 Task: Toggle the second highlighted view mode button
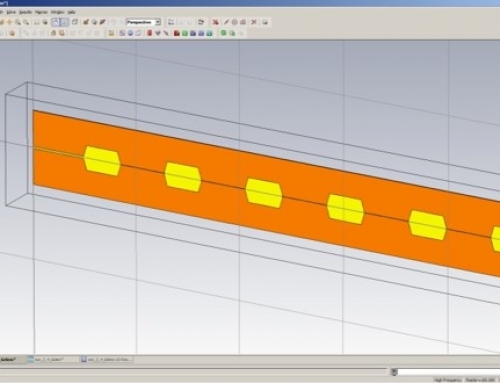[65, 22]
